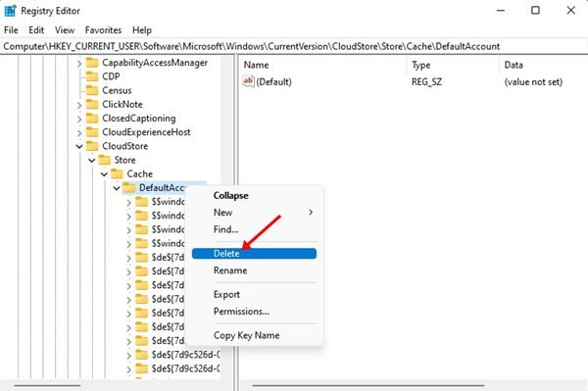Click the Census folder icon
Image resolution: width=588 pixels, height=391 pixels.
pos(92,90)
